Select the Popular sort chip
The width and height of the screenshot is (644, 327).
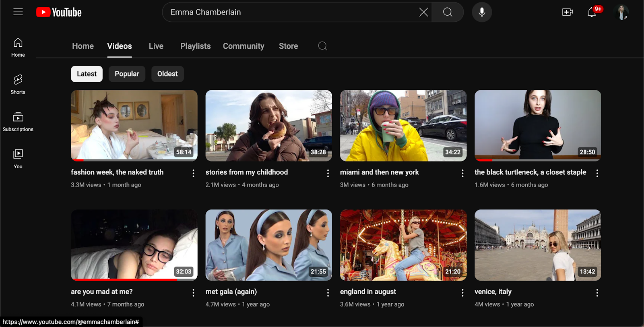click(127, 74)
